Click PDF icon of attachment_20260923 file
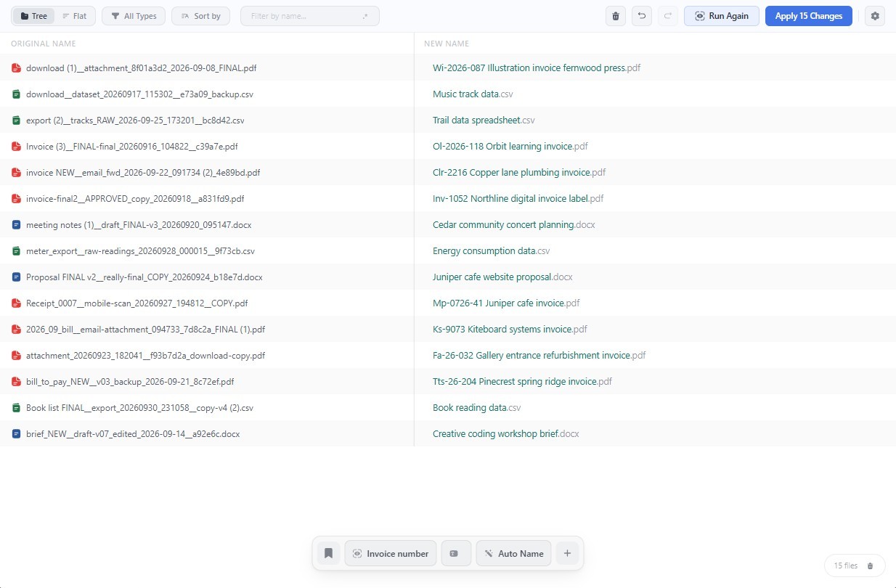 [16, 356]
